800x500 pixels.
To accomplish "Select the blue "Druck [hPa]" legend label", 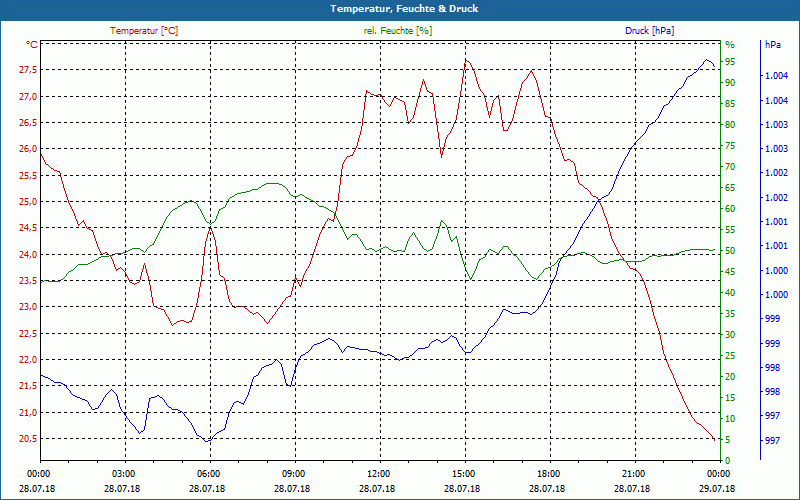I will tap(649, 31).
